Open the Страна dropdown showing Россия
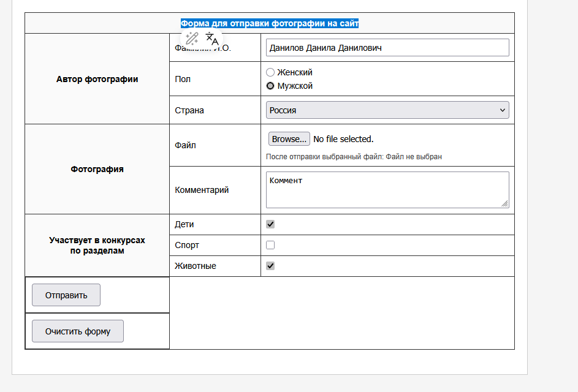The height and width of the screenshot is (392, 578). pyautogui.click(x=387, y=110)
